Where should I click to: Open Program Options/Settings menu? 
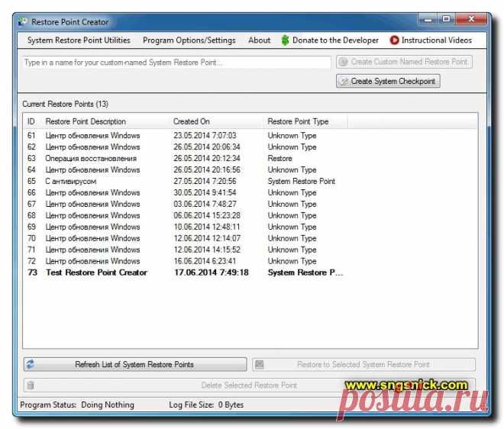[x=189, y=40]
